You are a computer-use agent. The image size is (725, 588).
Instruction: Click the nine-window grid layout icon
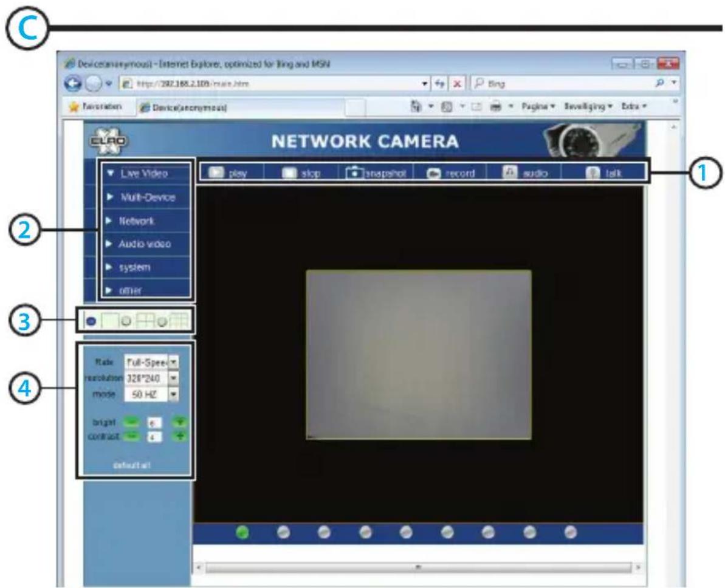point(179,320)
